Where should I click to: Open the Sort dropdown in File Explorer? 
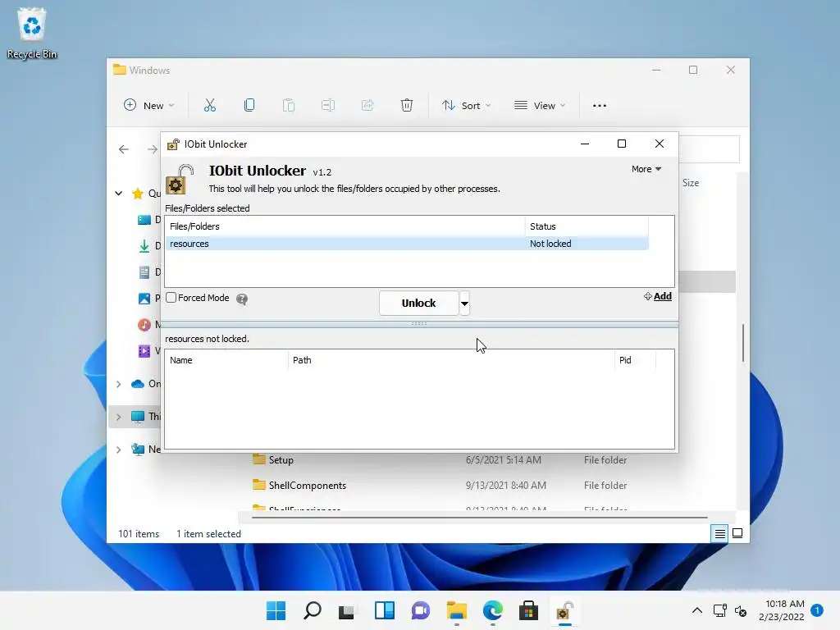coord(466,106)
